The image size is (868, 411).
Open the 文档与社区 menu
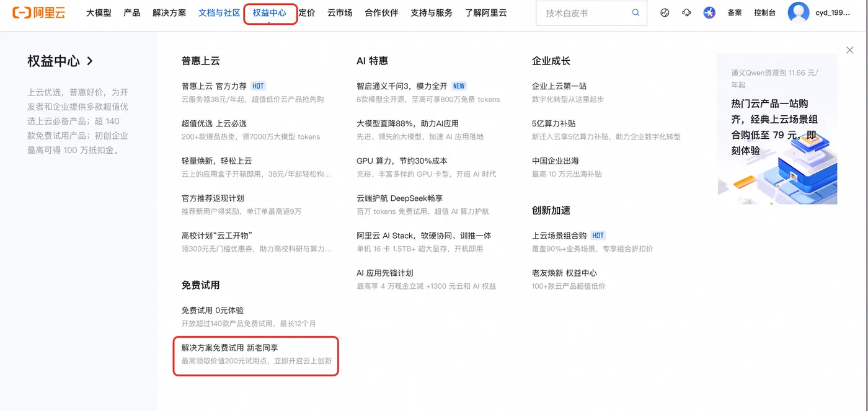pos(219,12)
